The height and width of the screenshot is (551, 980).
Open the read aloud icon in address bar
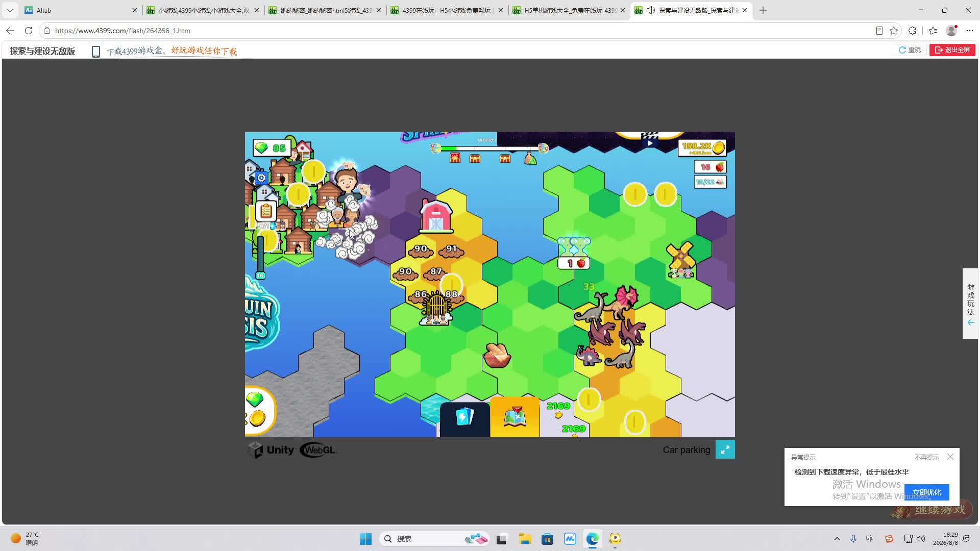click(879, 31)
